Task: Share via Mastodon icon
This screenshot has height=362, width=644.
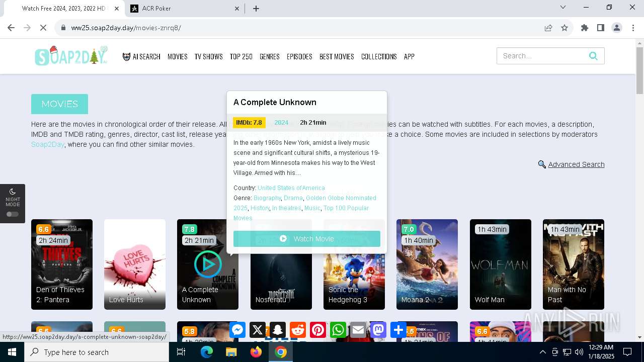Action: (378, 330)
